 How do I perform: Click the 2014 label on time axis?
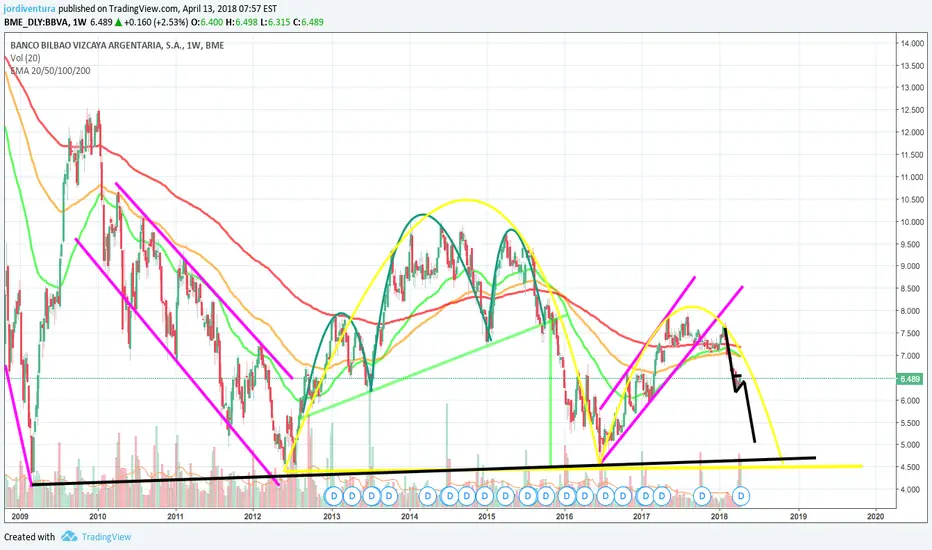(410, 517)
